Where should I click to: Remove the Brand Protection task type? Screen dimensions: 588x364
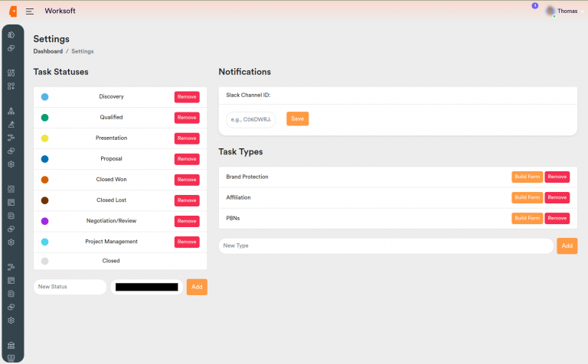[557, 177]
